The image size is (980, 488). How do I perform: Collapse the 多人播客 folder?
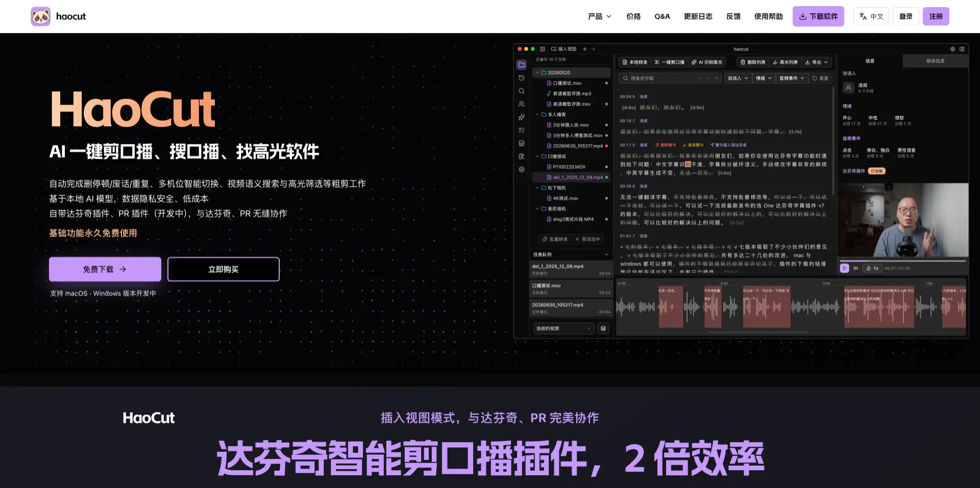point(537,115)
